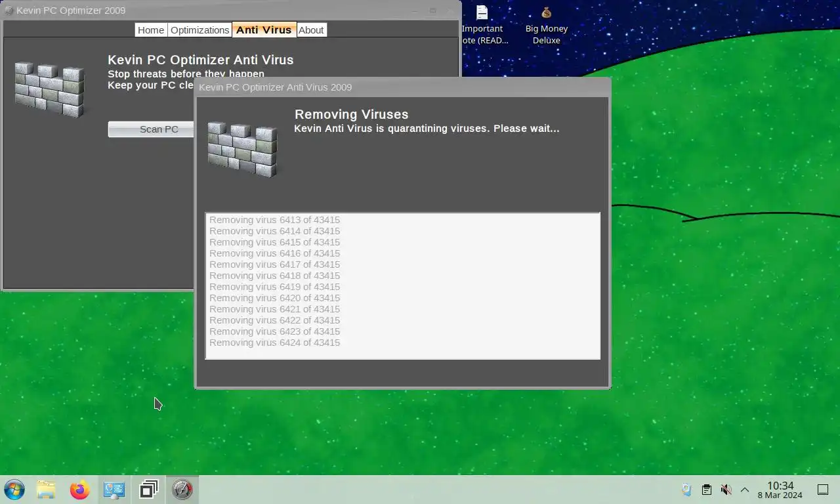Click the shield icon in system tray
This screenshot has width=840, height=504.
tap(686, 490)
